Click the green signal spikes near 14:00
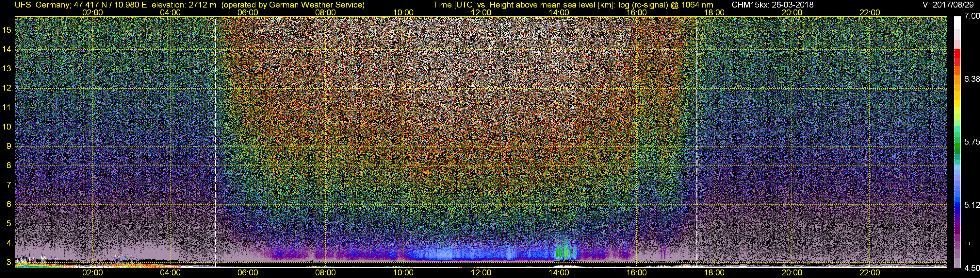Screen dimensions: 980x278 (566, 250)
